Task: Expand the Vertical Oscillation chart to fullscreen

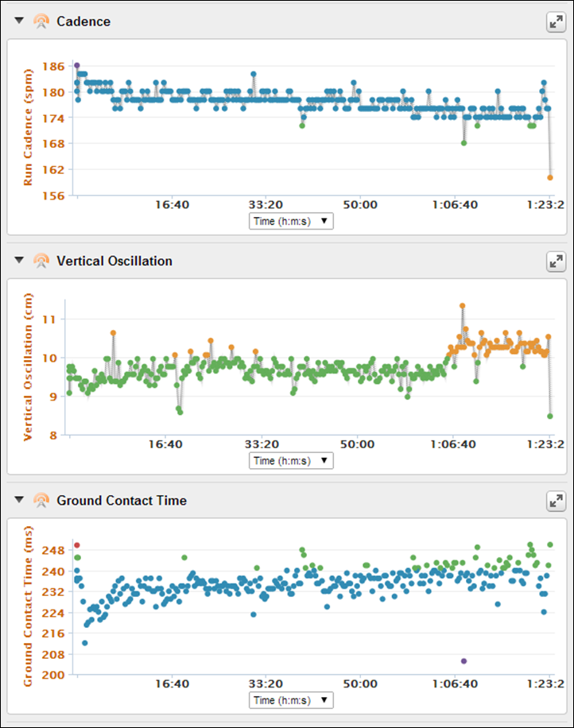Action: click(556, 261)
